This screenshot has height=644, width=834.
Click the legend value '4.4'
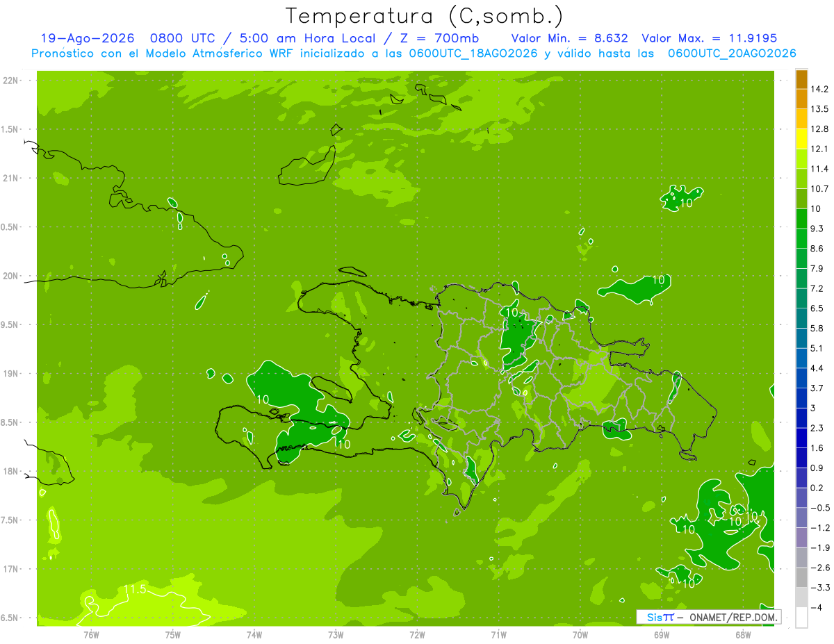pos(818,368)
